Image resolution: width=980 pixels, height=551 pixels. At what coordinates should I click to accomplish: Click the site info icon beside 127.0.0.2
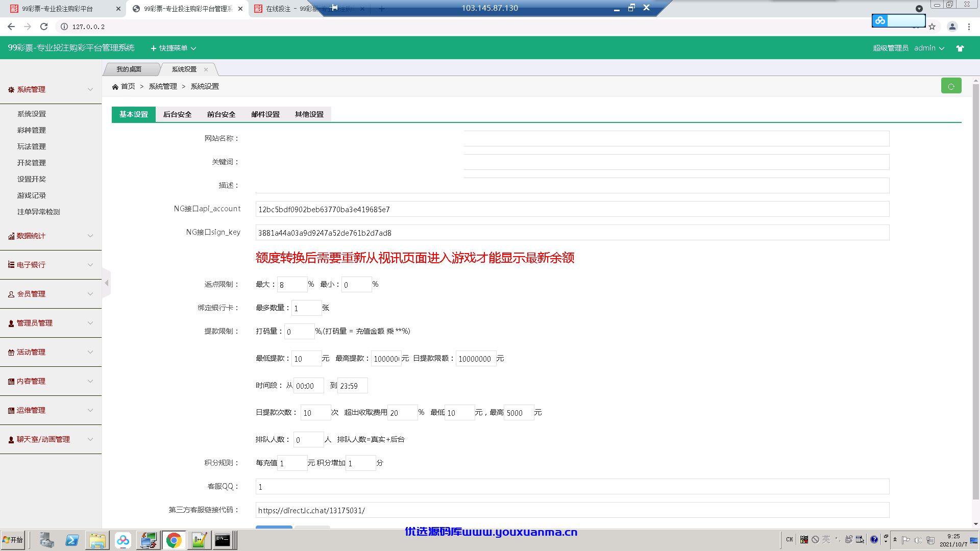pyautogui.click(x=64, y=27)
